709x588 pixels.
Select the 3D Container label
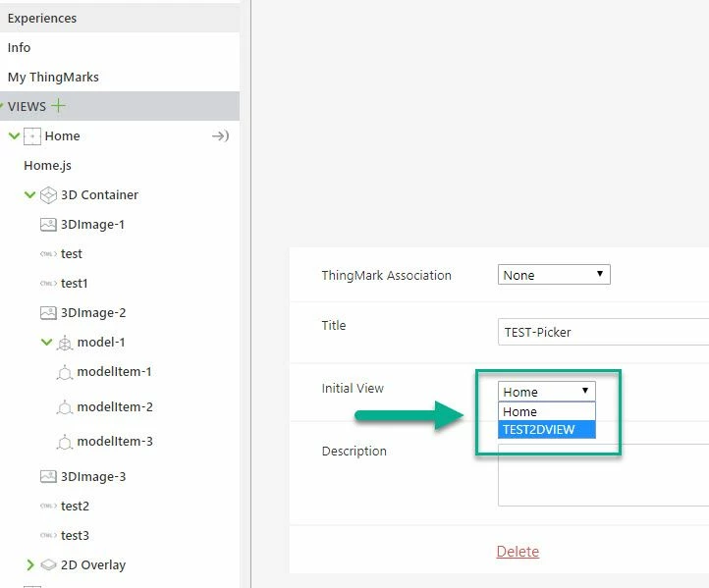click(99, 194)
